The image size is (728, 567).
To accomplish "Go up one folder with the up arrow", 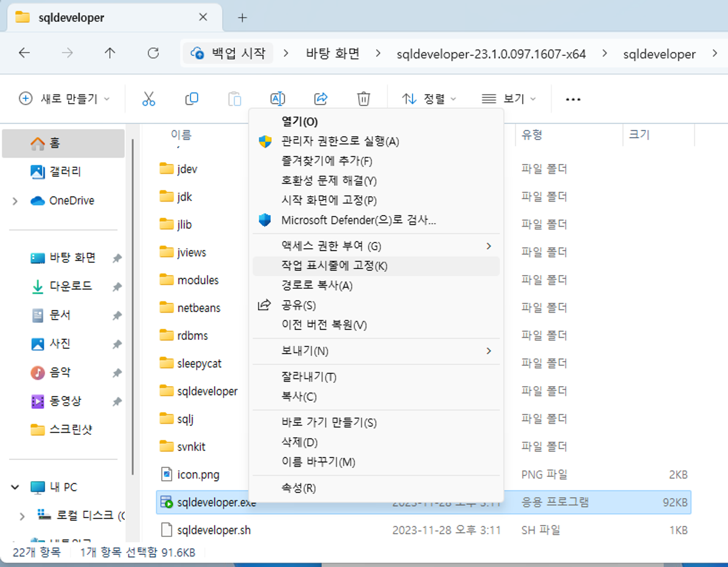I will tap(110, 53).
